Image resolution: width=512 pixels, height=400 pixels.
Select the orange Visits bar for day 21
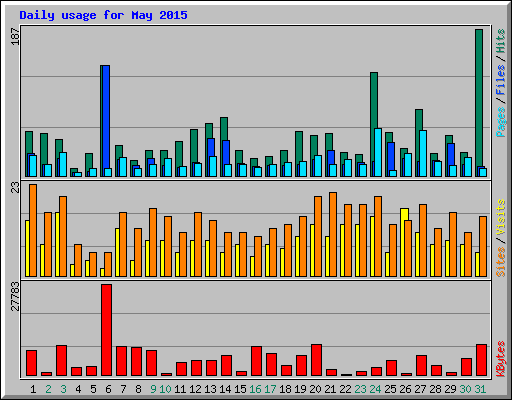(333, 234)
